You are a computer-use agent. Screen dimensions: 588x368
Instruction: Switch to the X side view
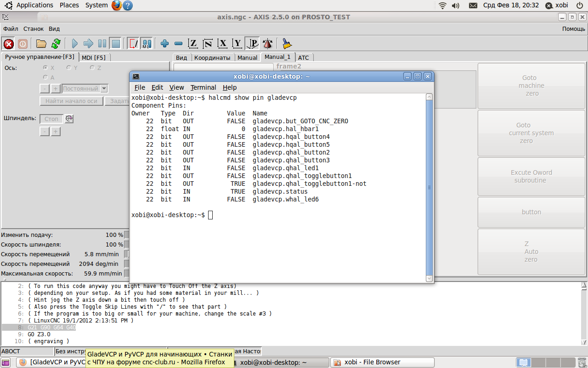click(223, 44)
